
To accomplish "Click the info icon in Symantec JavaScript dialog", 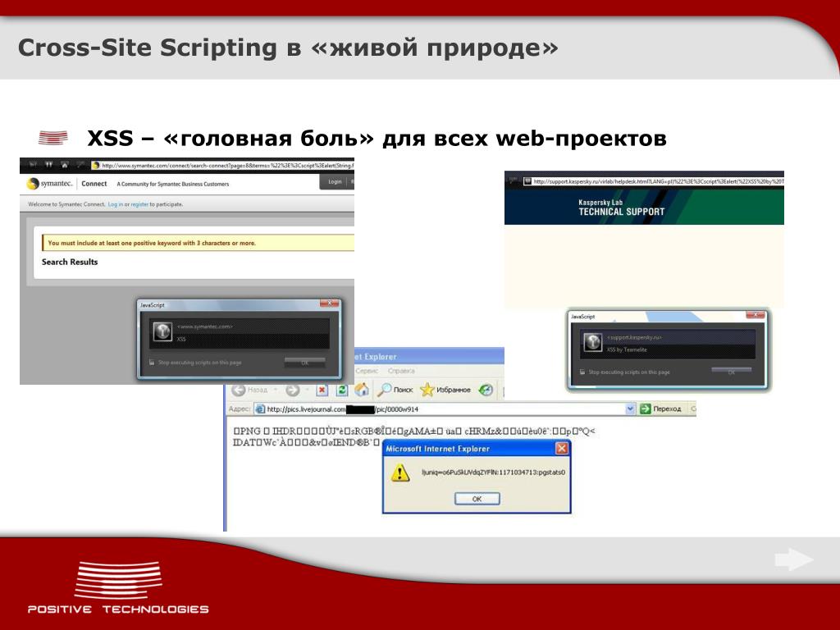I will pos(162,331).
